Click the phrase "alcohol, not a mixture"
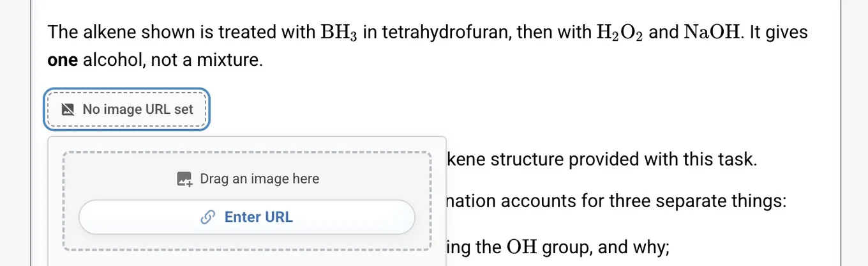The height and width of the screenshot is (266, 868). point(173,61)
